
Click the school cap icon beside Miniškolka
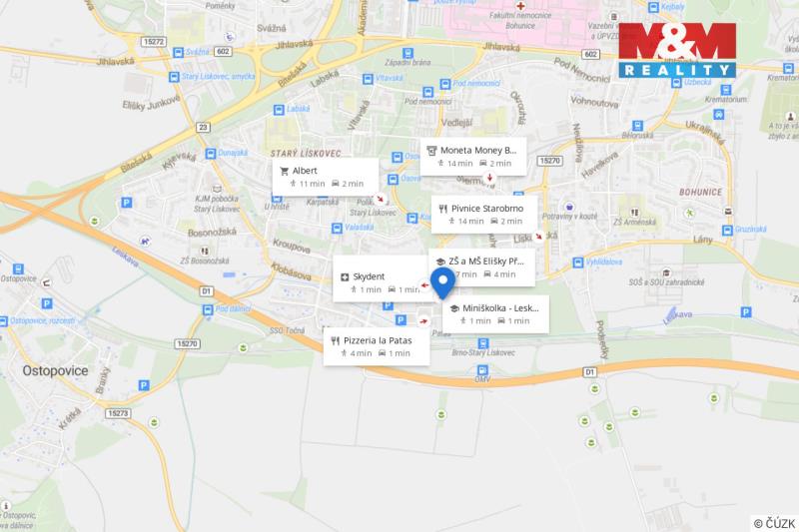(454, 308)
